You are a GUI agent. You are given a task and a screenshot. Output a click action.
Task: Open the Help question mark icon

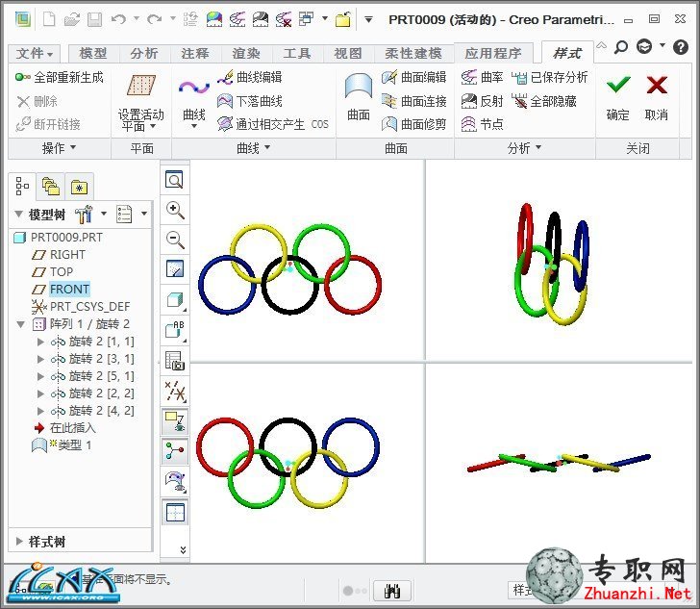pos(681,47)
